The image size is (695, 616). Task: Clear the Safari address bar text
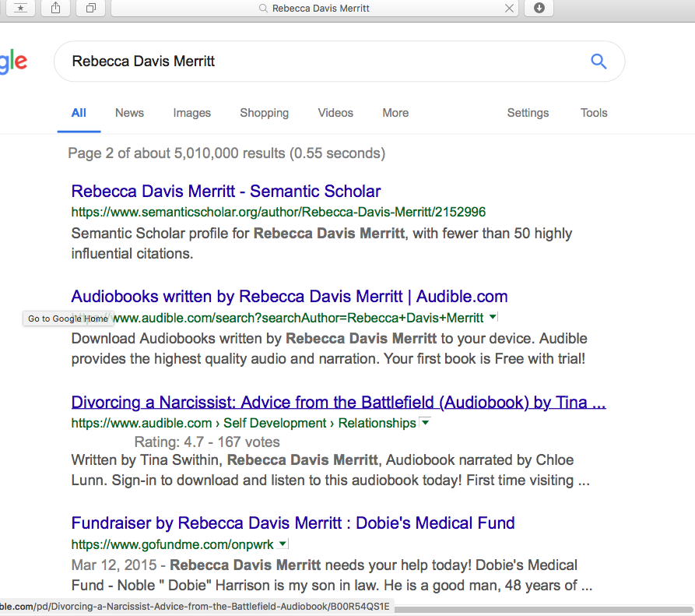[509, 9]
